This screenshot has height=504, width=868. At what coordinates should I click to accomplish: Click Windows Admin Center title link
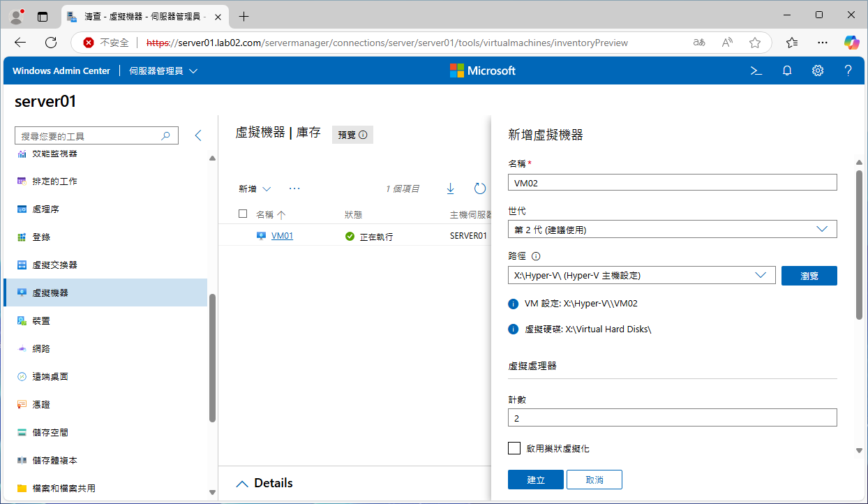tap(61, 71)
